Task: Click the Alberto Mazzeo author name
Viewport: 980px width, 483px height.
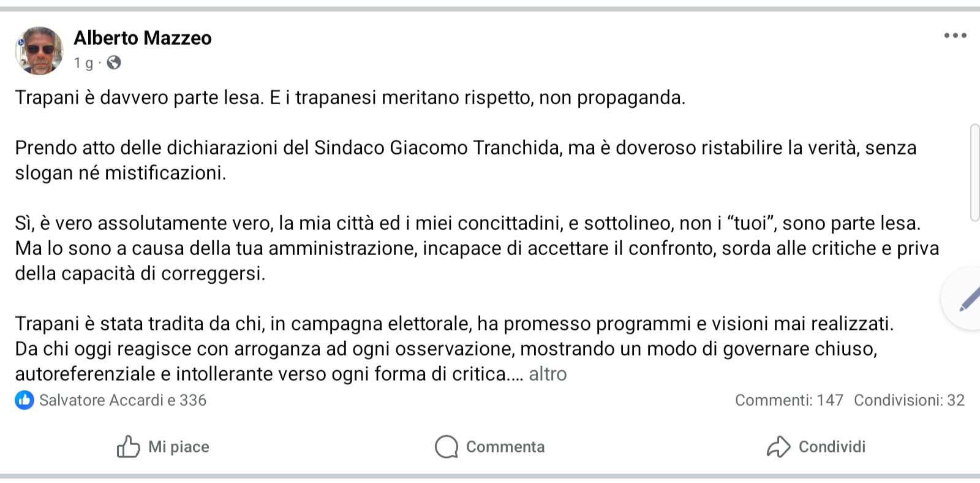Action: 143,38
